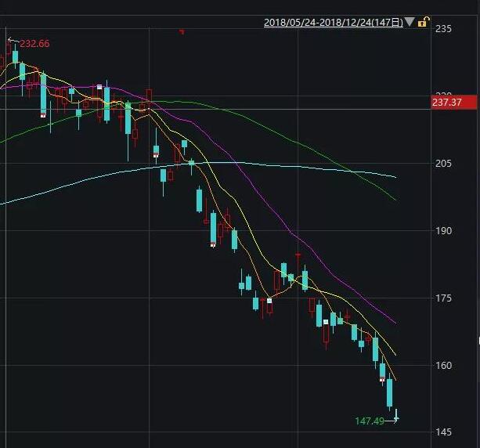Click the 160 price axis label
The image size is (480, 448).
[x=443, y=365]
